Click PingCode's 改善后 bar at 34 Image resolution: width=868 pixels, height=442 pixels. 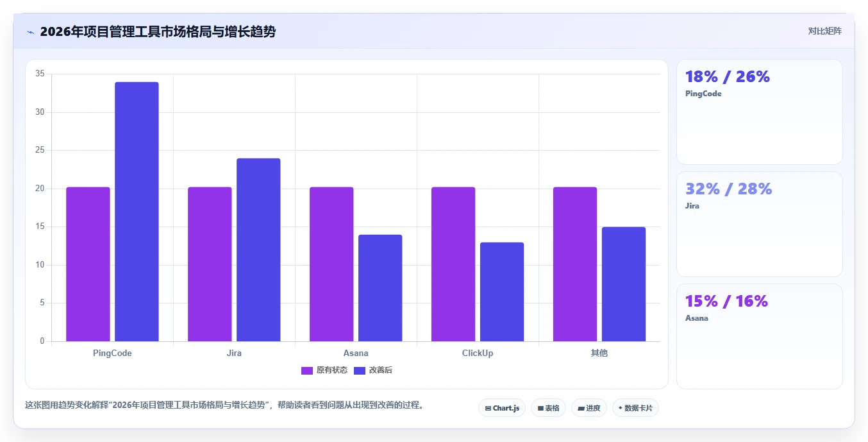tap(137, 212)
